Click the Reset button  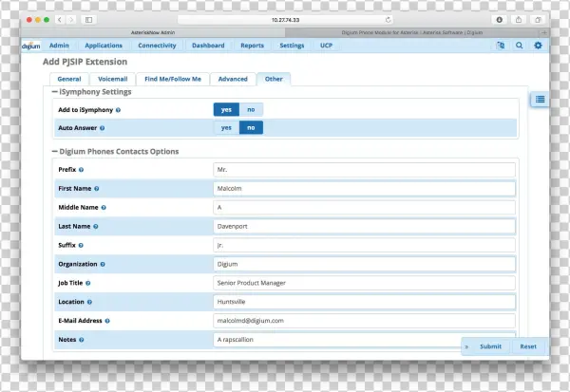528,346
